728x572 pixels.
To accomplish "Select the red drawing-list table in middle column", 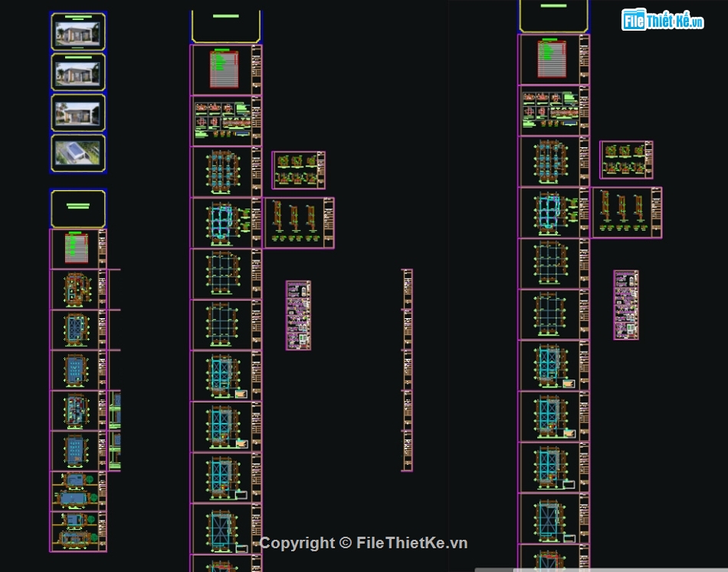I will pyautogui.click(x=225, y=70).
